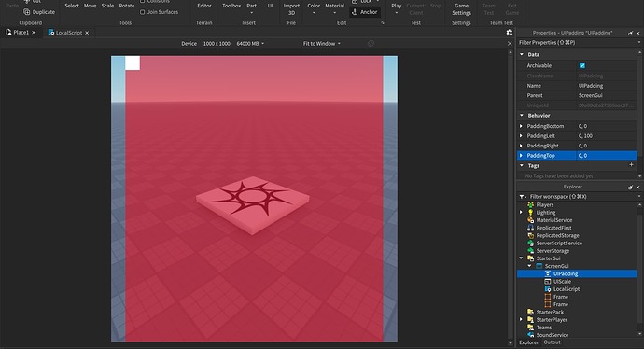Collapse the Data section
The image size is (644, 349).
522,54
